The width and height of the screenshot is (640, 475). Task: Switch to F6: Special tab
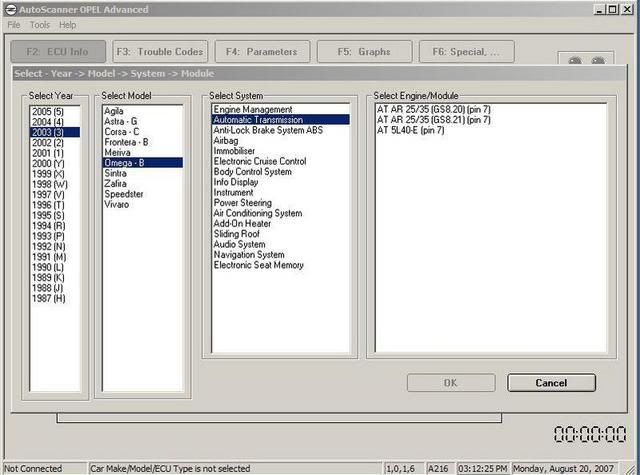467,51
